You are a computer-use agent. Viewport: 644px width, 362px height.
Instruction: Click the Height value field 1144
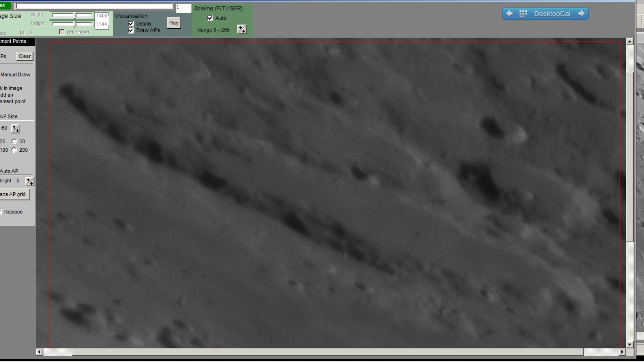coord(102,25)
